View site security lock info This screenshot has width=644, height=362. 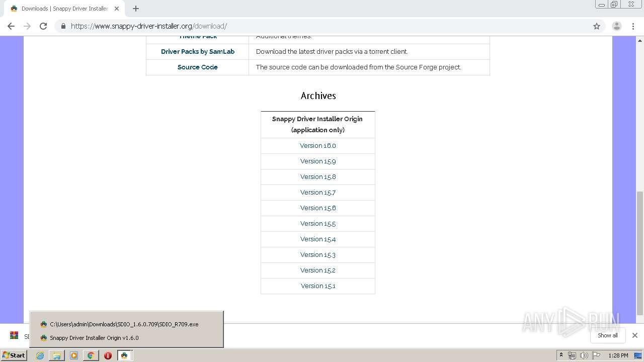point(63,26)
